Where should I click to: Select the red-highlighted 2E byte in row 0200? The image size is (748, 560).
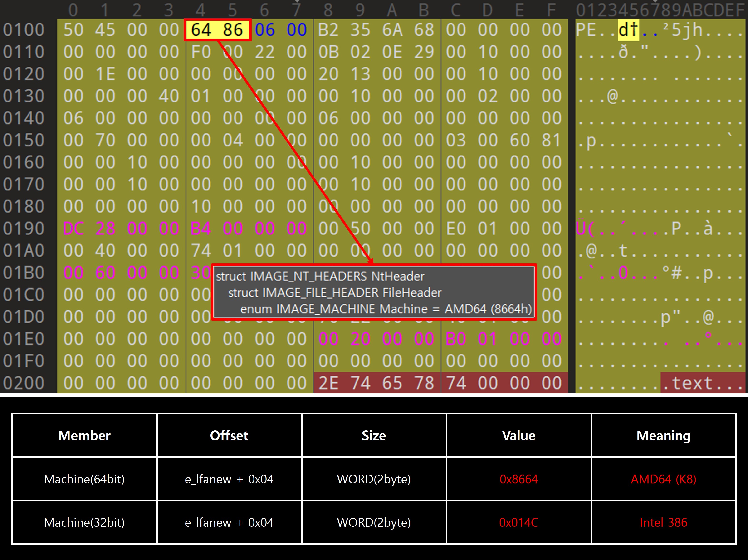pyautogui.click(x=328, y=383)
